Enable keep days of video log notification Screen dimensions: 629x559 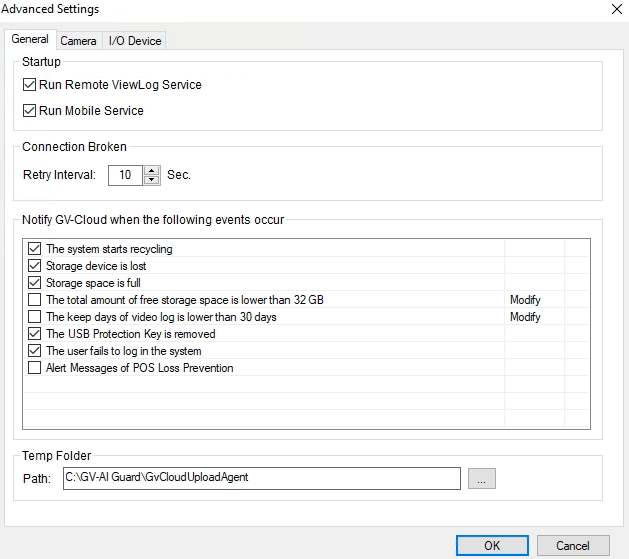click(36, 317)
